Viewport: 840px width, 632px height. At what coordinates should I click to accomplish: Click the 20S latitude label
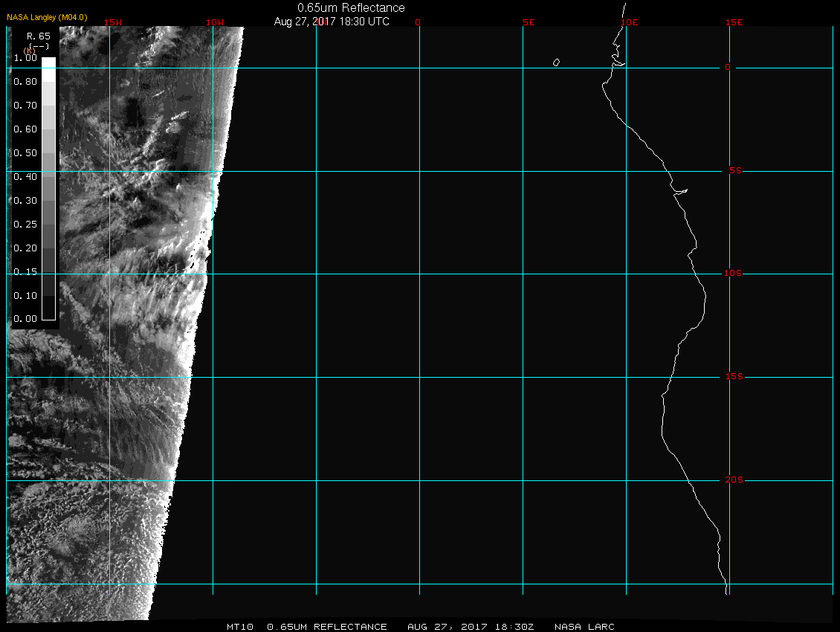(734, 480)
